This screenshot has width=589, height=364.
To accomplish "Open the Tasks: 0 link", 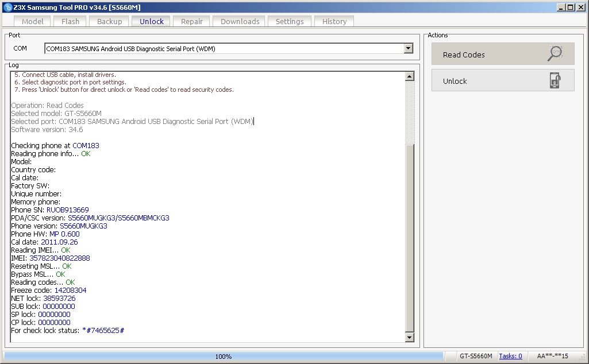I will (510, 356).
